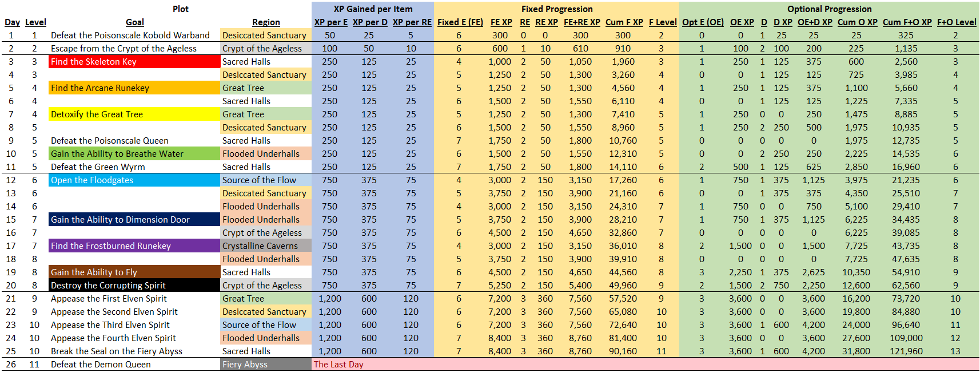The image size is (980, 372).
Task: Click the 'The Last Day' pink cell
Action: pos(338,365)
